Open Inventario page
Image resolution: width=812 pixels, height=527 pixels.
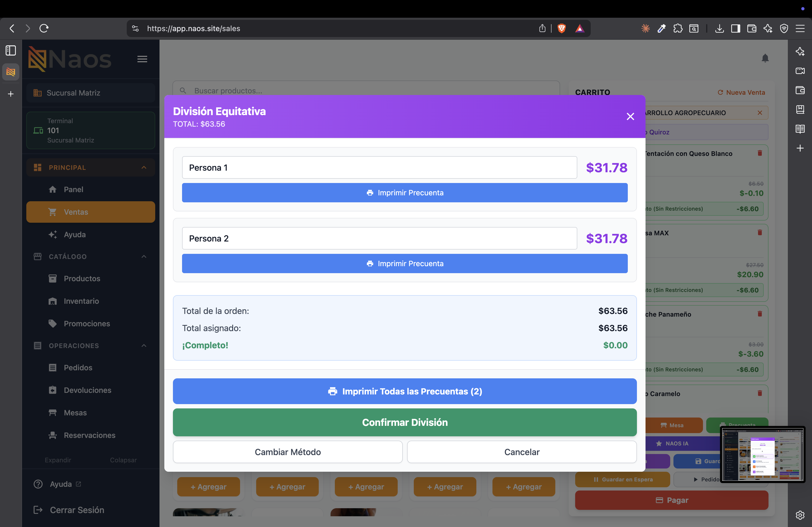[x=90, y=301]
